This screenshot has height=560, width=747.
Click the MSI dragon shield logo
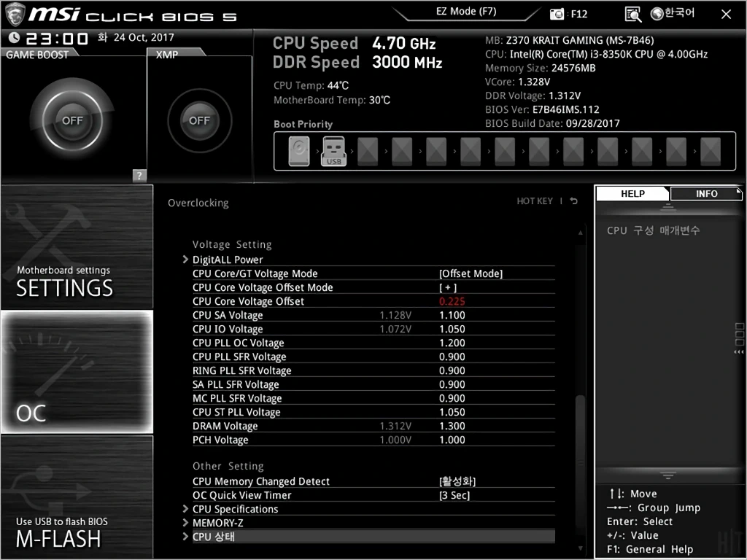[15, 15]
